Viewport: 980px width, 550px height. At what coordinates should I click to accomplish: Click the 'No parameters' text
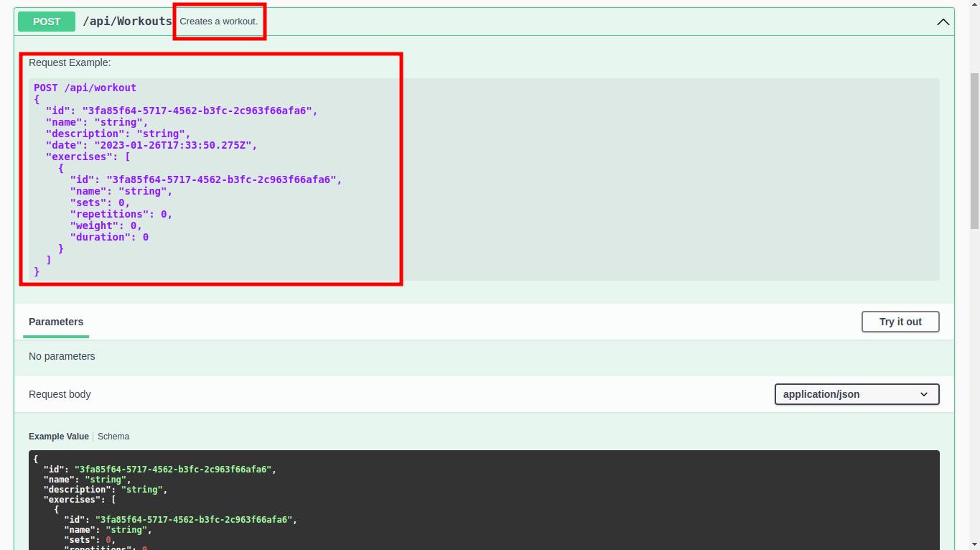tap(62, 356)
